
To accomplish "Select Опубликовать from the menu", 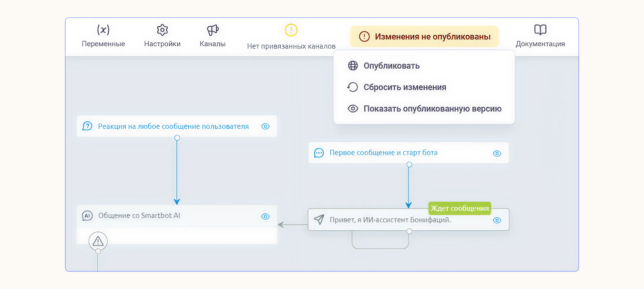I will tap(391, 66).
